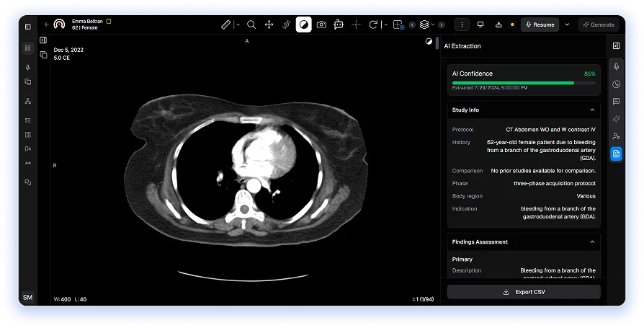The width and height of the screenshot is (644, 328).
Task: Toggle the invert contrast tool
Action: point(304,25)
